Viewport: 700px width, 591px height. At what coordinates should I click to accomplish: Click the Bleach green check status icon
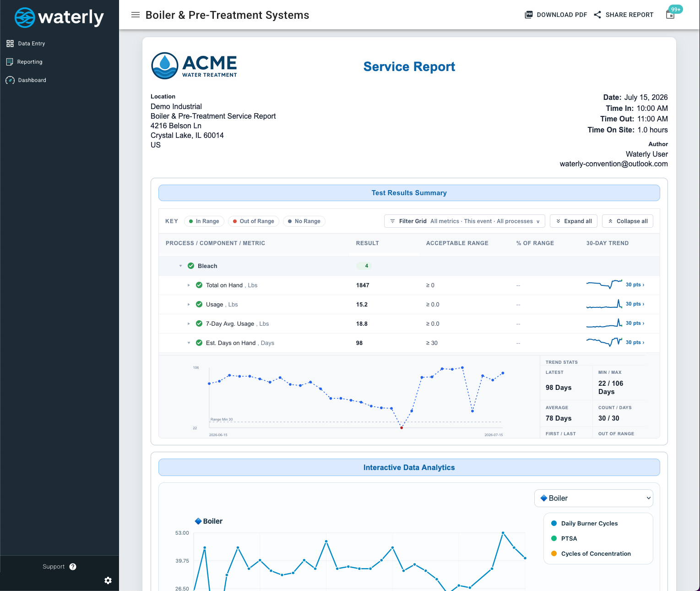pyautogui.click(x=191, y=266)
